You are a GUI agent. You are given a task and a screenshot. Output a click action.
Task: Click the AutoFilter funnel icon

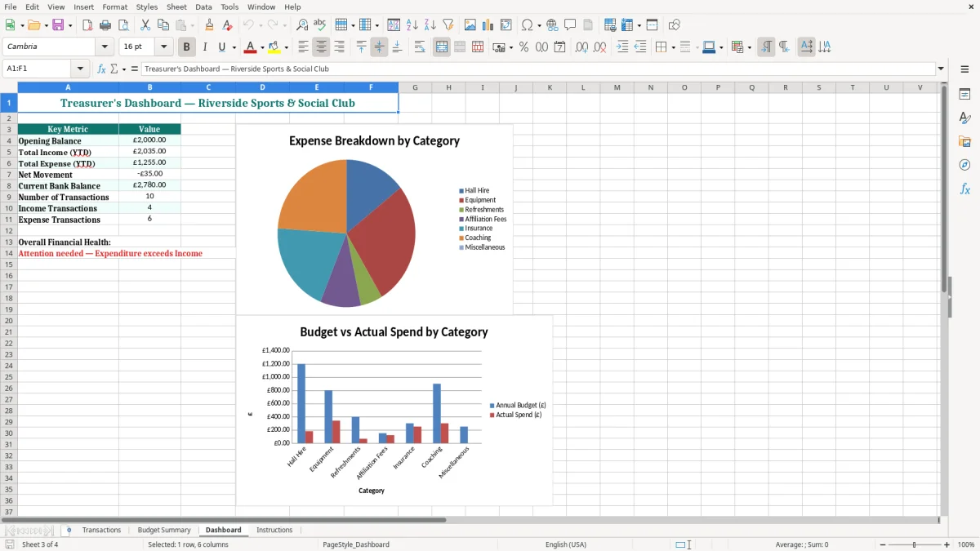tap(448, 25)
